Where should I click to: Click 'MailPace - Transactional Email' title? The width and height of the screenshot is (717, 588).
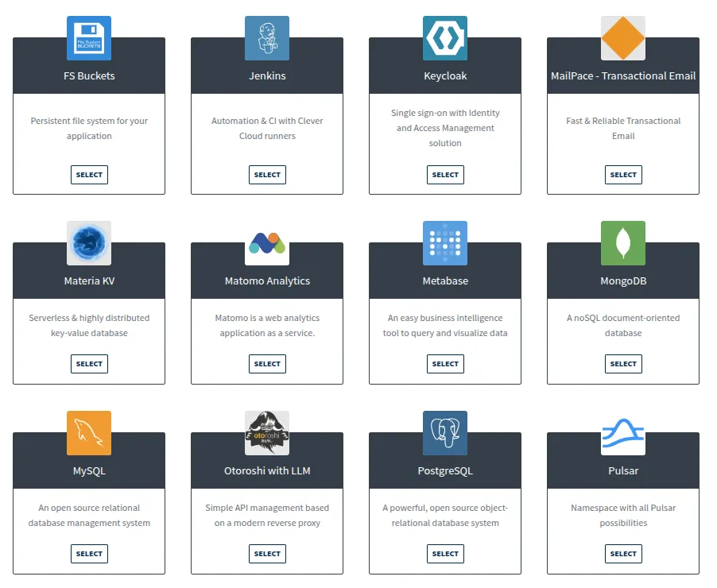[x=623, y=76]
